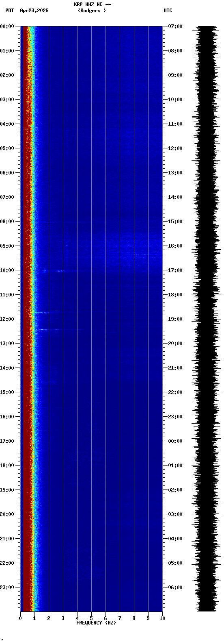Click the bright spot near 10:00 PDT at 2 Hz
The height and width of the screenshot is (644, 224).
(x=45, y=271)
